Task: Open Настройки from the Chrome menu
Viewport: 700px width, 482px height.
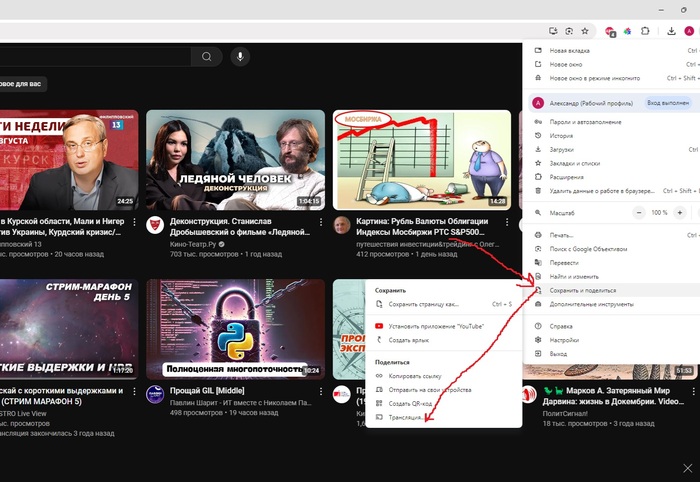Action: (x=564, y=340)
